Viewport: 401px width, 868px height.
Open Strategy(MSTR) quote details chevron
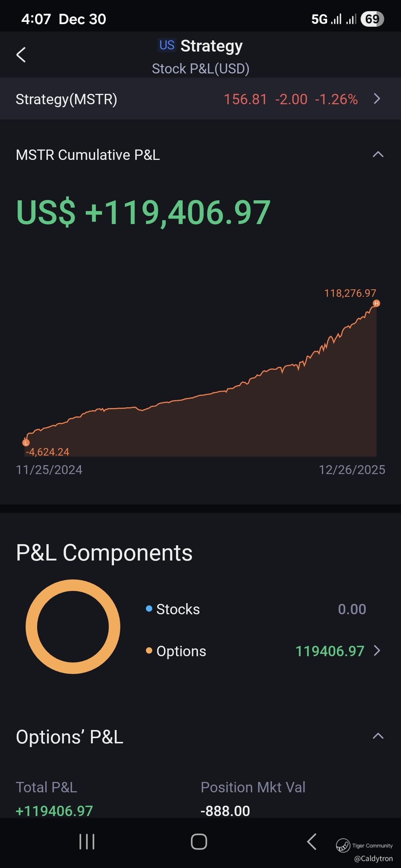click(x=377, y=99)
